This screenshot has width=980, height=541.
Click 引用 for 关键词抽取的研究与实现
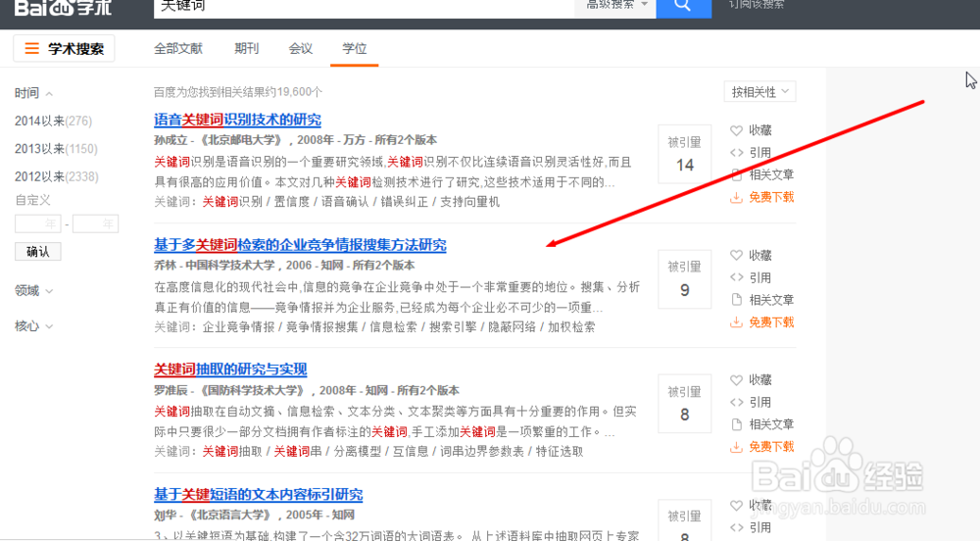(760, 402)
